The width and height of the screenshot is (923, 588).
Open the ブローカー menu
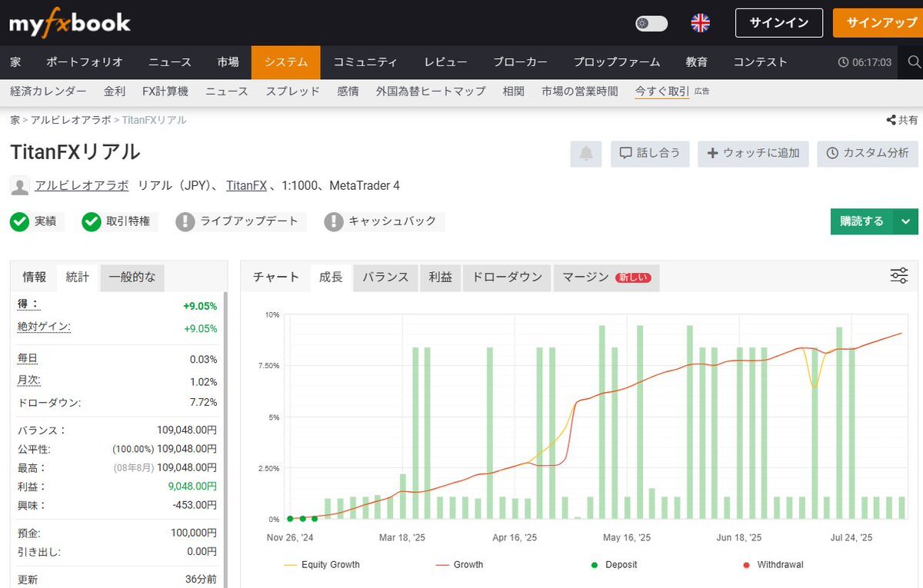pyautogui.click(x=521, y=62)
